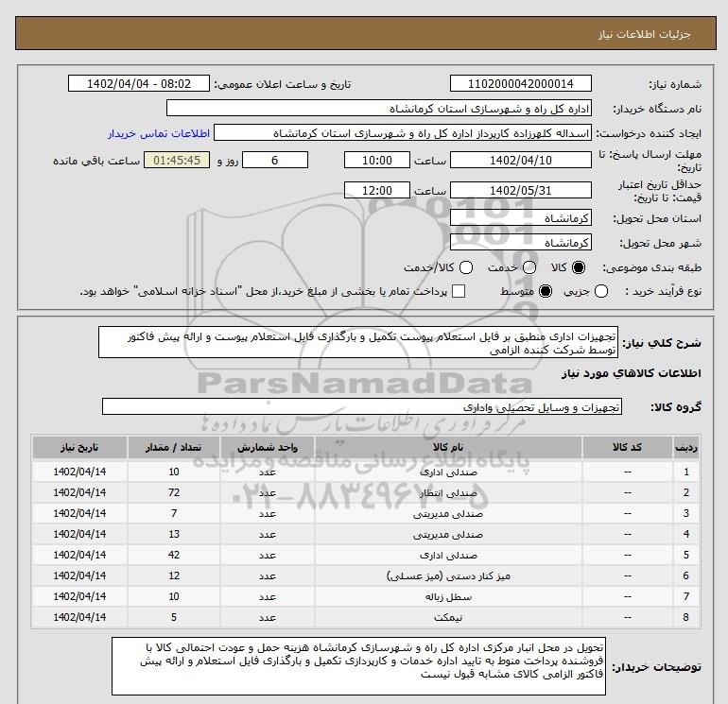Click the validity time field 12:00
Image resolution: width=728 pixels, height=704 pixels.
(x=377, y=190)
